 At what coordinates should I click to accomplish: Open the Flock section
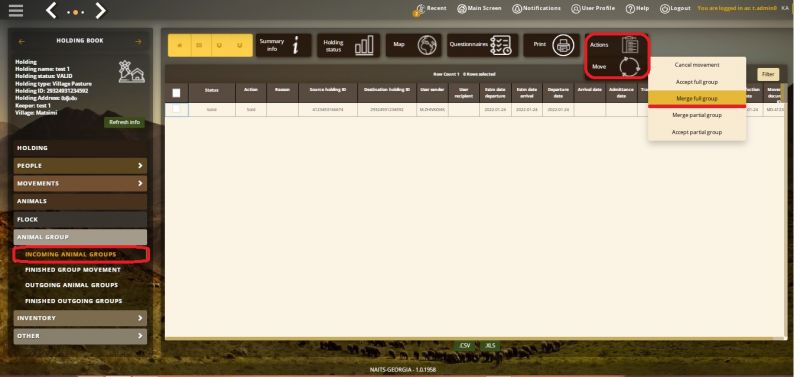click(x=80, y=219)
